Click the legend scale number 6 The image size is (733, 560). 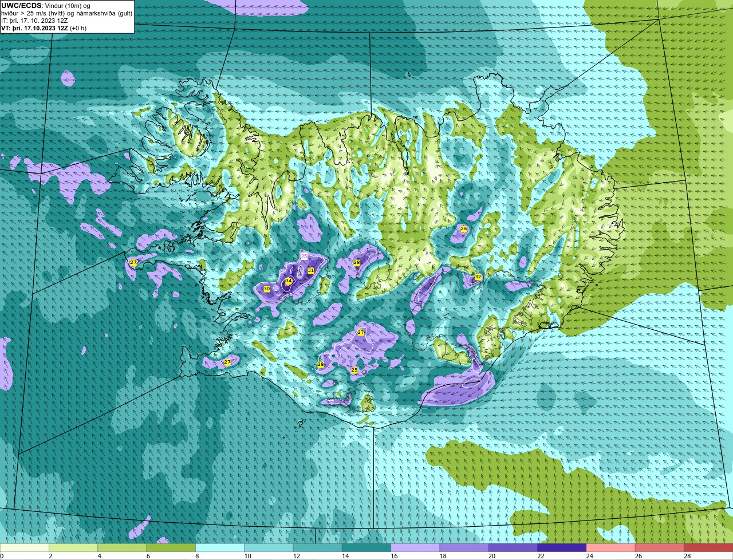click(148, 556)
